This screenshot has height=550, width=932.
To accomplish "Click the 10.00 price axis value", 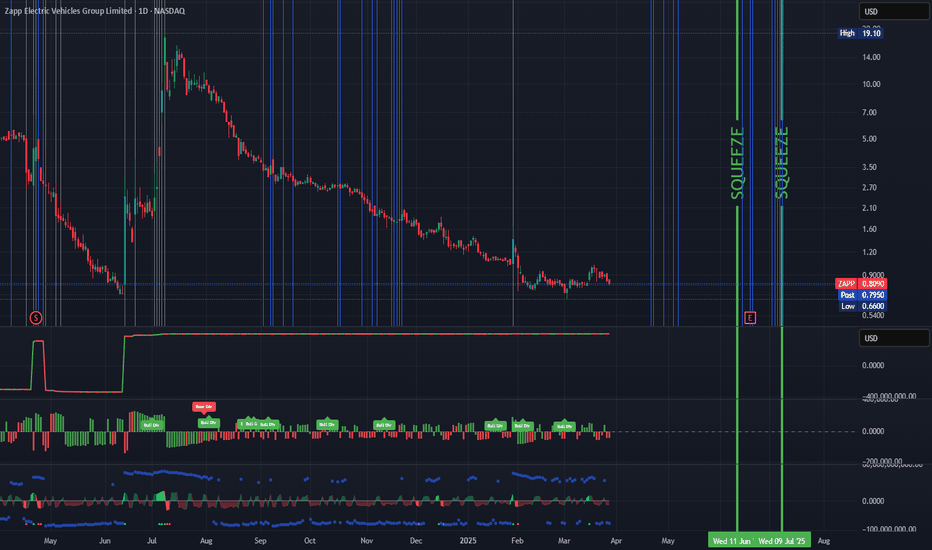I will [x=871, y=84].
